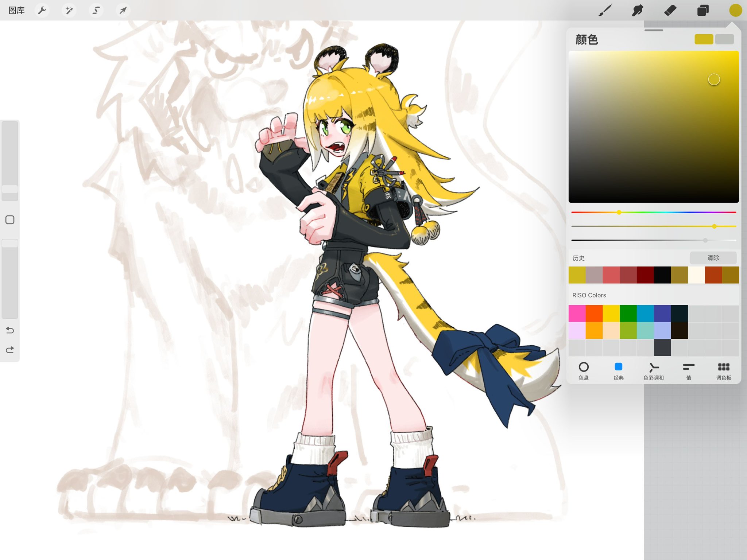Click the 历史 history label
The image size is (747, 560).
578,258
